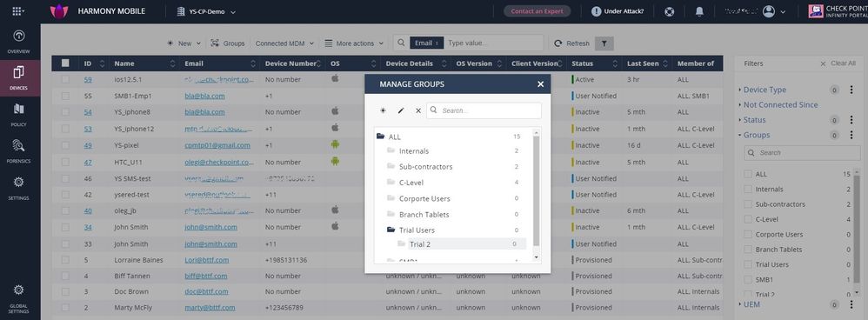Open the notifications bell
Viewport: 868px width, 320px height.
[699, 11]
